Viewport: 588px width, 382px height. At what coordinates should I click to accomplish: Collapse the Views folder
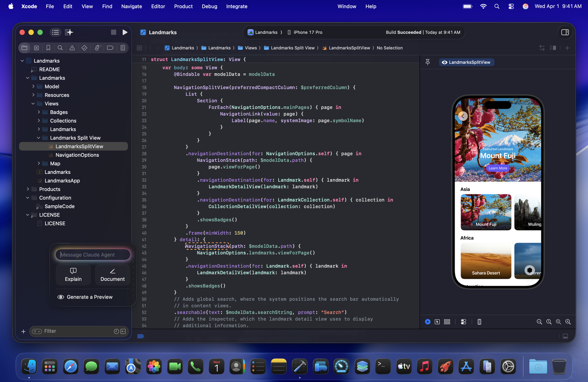[x=33, y=104]
